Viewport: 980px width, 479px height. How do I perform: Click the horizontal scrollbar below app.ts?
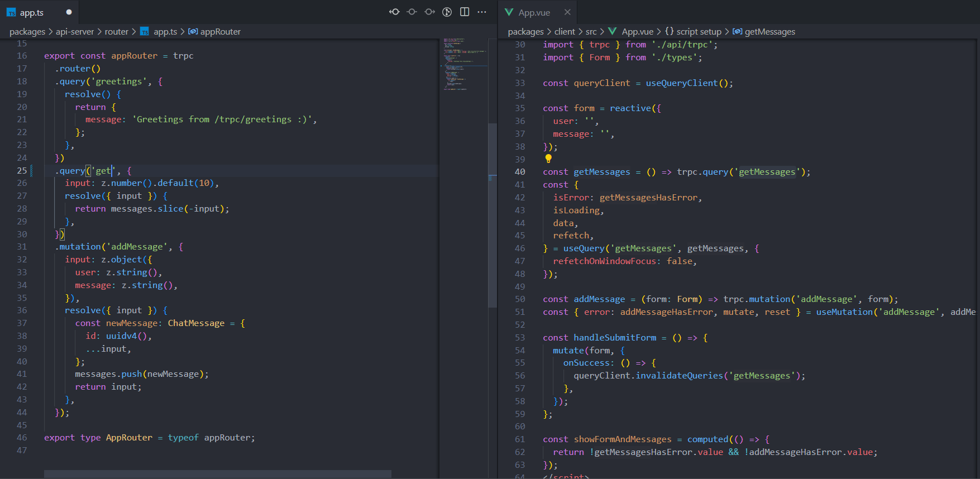pyautogui.click(x=218, y=474)
